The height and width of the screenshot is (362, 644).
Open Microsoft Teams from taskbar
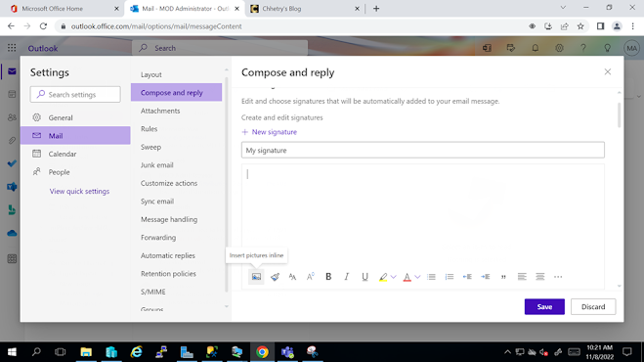tap(287, 352)
